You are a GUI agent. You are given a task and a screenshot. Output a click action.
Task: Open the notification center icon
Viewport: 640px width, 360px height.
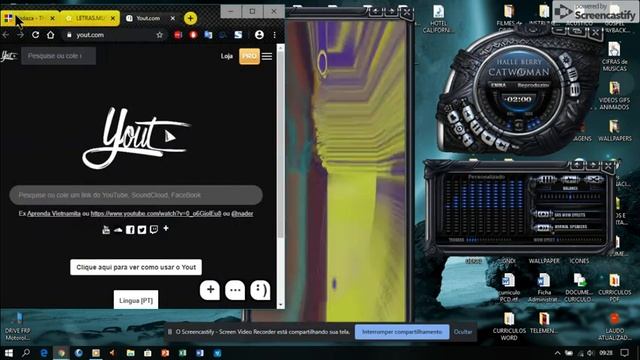625,353
